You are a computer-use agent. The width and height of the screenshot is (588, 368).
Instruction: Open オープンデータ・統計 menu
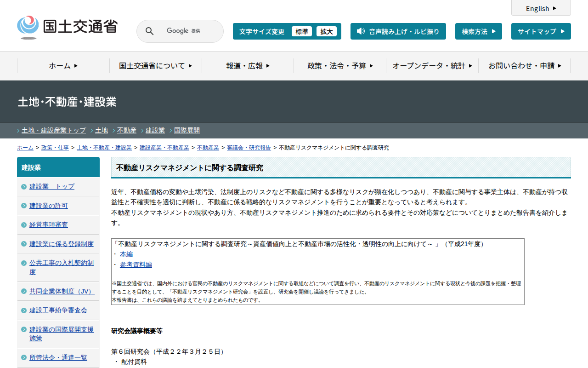coord(432,66)
